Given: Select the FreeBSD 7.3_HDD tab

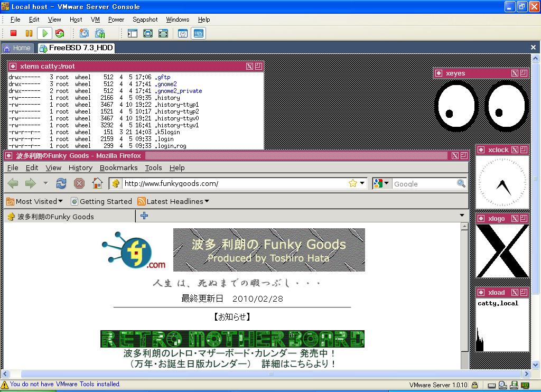Looking at the screenshot, I should point(76,48).
